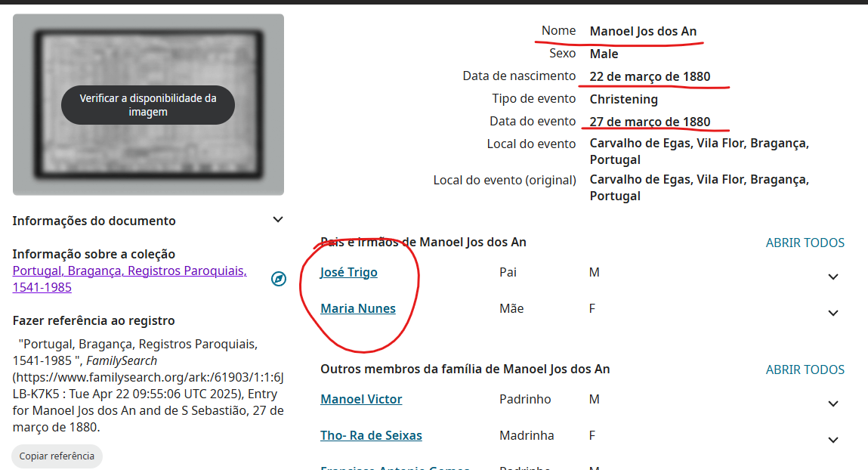Click the Verificar a disponibilidade da imagem button
Viewport: 868px width, 470px height.
point(148,105)
